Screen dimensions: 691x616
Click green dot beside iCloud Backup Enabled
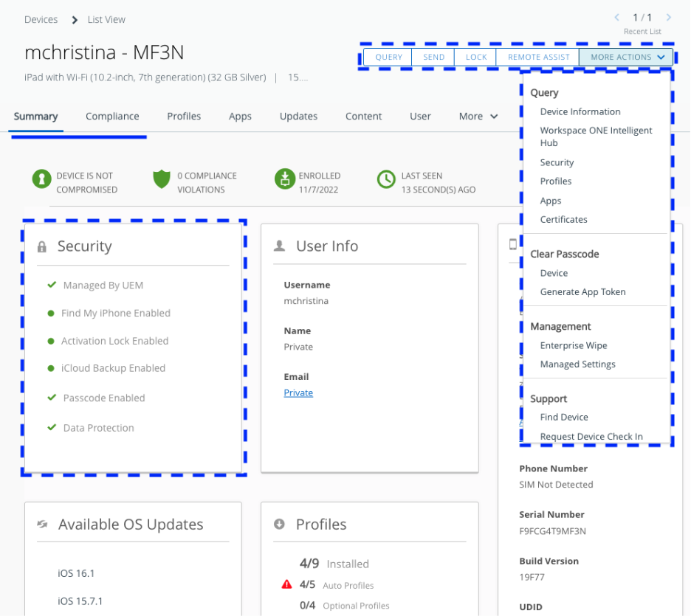(x=51, y=369)
